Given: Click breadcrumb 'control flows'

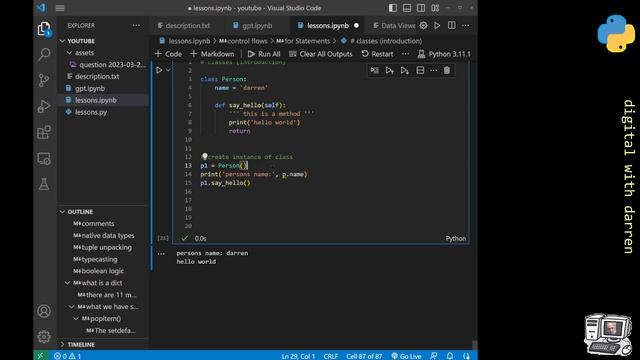Looking at the screenshot, I should pyautogui.click(x=243, y=41).
